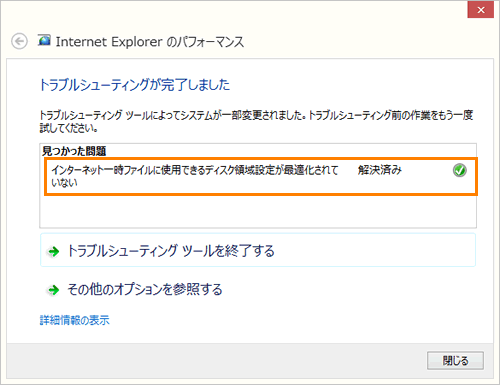Click the description paragraph about システムが一部変更されました
This screenshot has height=385, width=500.
click(256, 121)
